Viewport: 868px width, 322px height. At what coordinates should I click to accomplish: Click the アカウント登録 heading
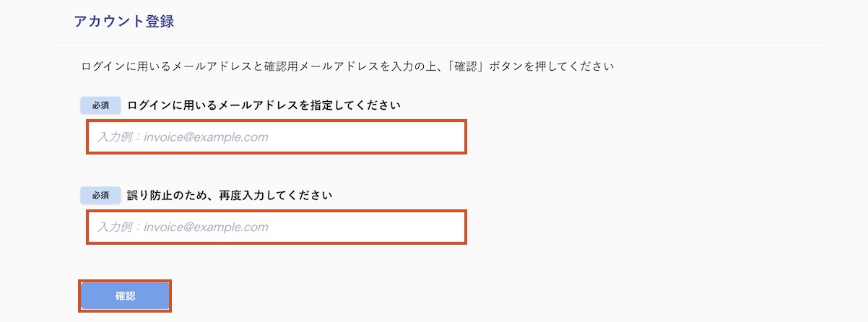(x=124, y=22)
